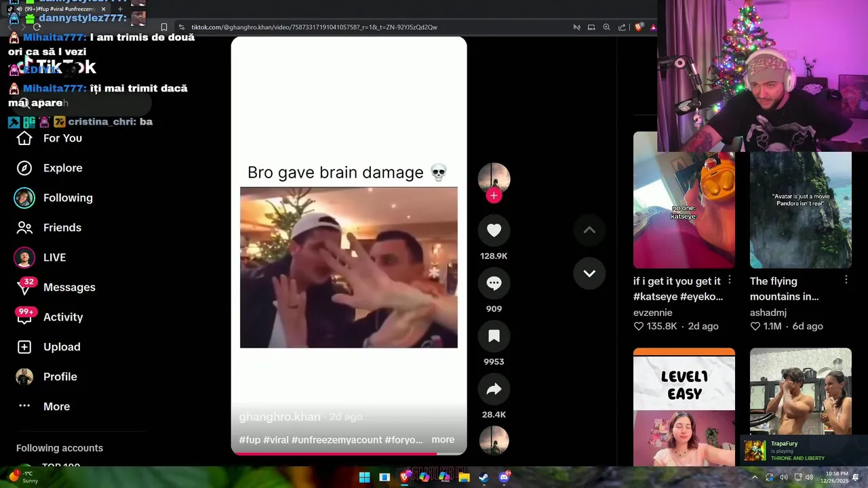Click the Upload plus icon
The width and height of the screenshot is (868, 488).
click(24, 347)
